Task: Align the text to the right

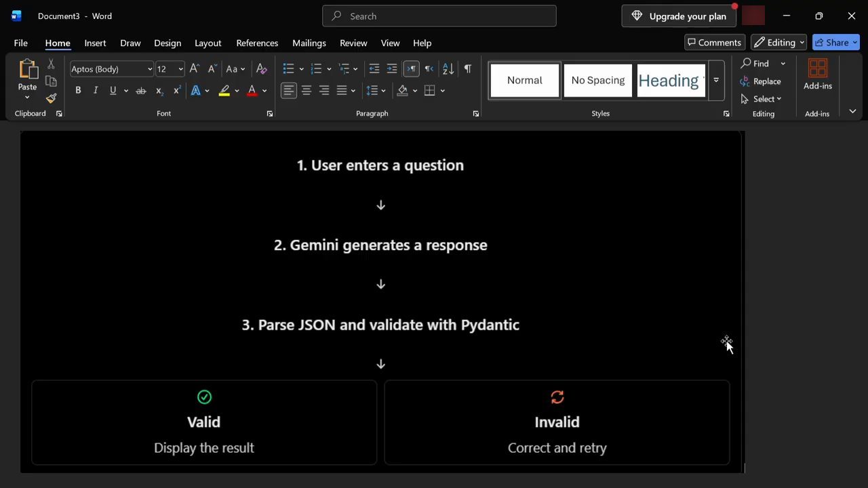Action: click(x=324, y=90)
